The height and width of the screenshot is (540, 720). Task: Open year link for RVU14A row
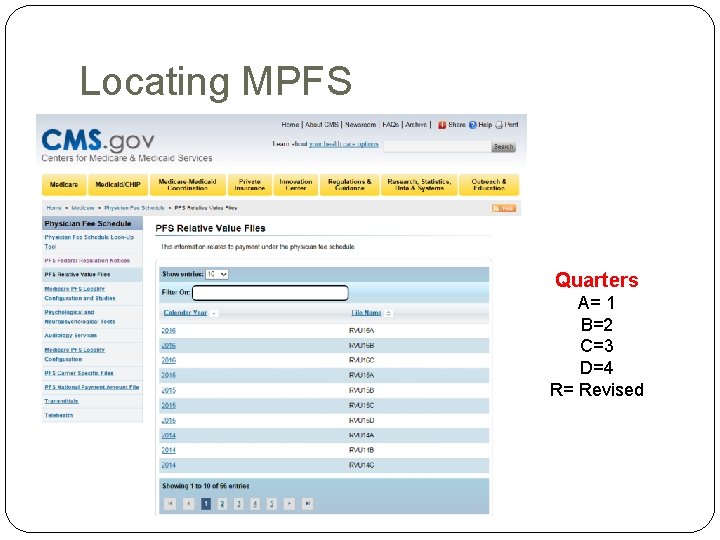point(169,435)
